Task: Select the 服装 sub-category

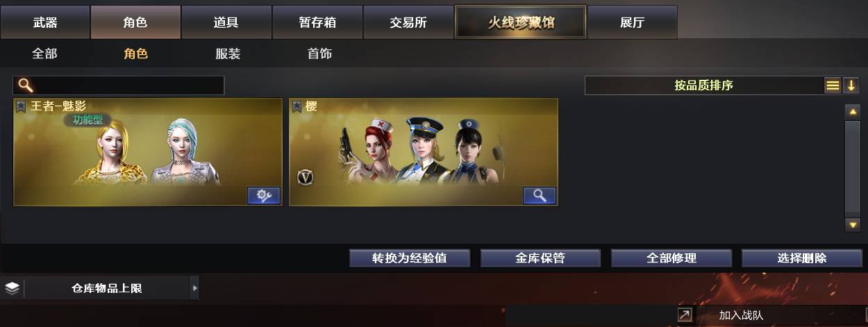Action: [228, 53]
